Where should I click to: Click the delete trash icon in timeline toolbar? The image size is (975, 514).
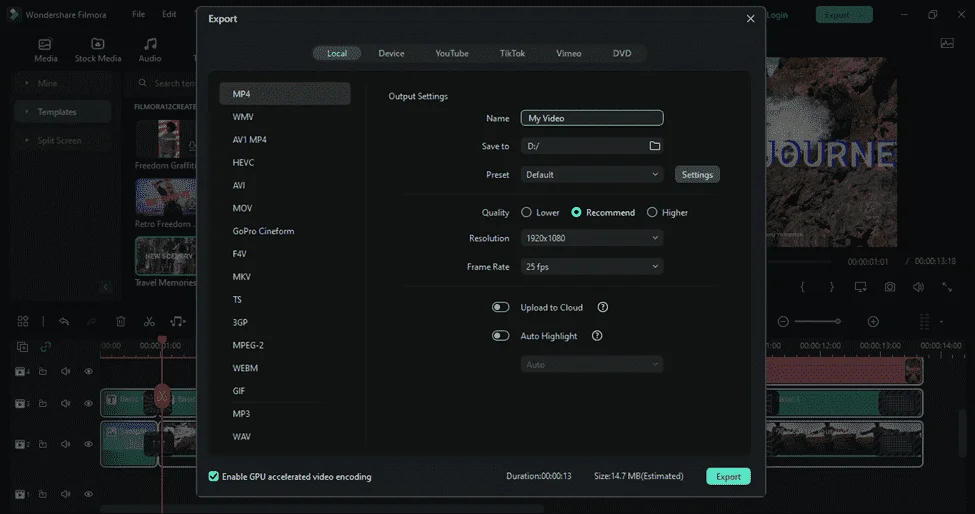click(121, 321)
